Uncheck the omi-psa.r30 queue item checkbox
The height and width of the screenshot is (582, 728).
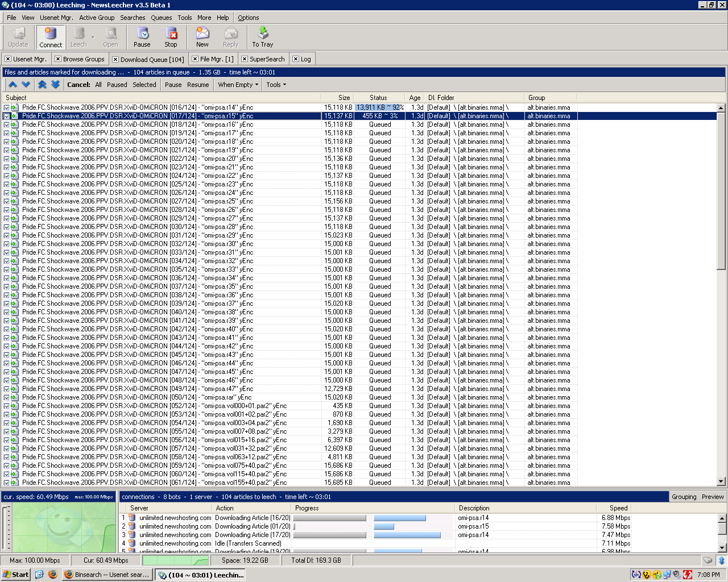coord(7,244)
